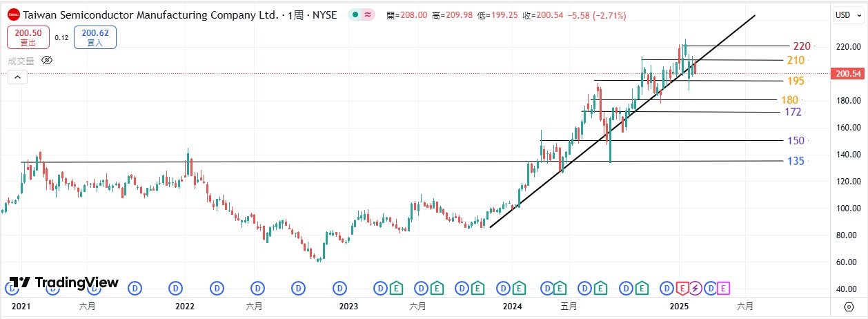This screenshot has height=319, width=868.
Task: Click the TSMC company logo icon
Action: pos(13,14)
